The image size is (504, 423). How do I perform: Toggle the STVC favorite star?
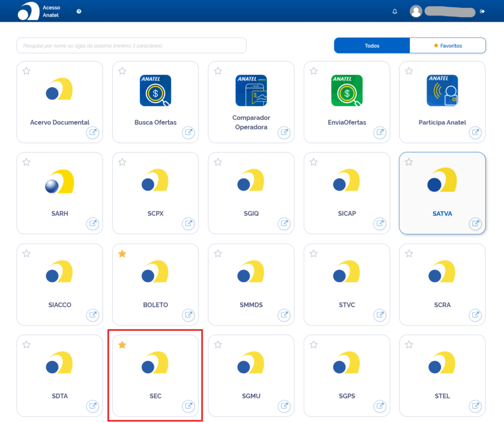coord(314,254)
